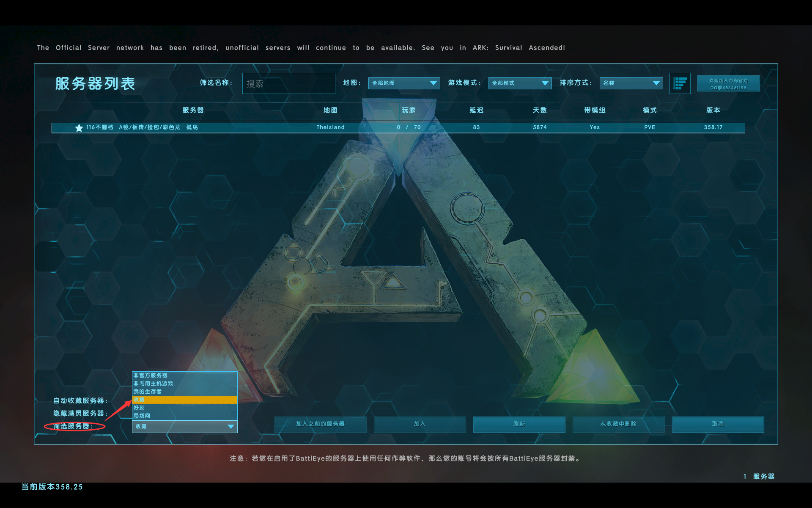The image size is (812, 508).
Task: Click the PVE mode cell
Action: [650, 127]
